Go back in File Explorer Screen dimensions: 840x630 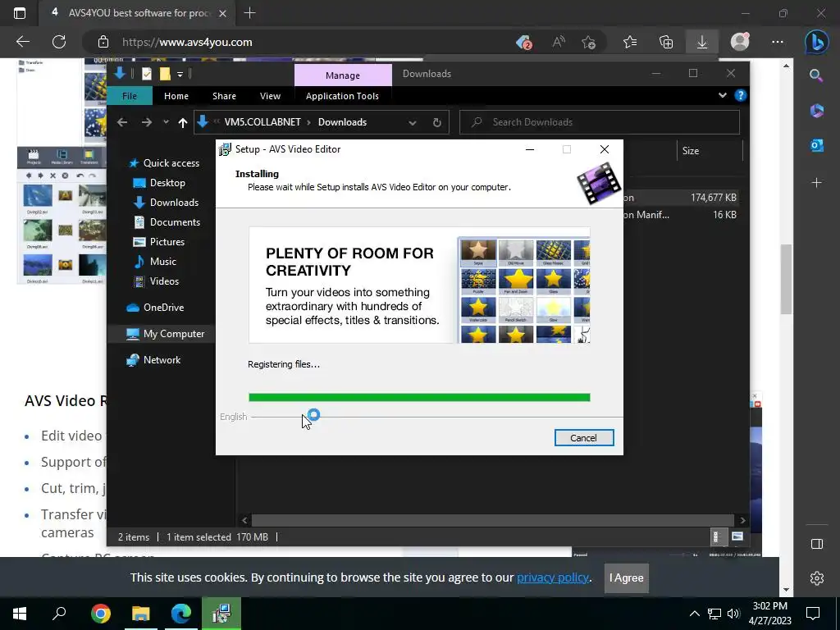pyautogui.click(x=122, y=122)
